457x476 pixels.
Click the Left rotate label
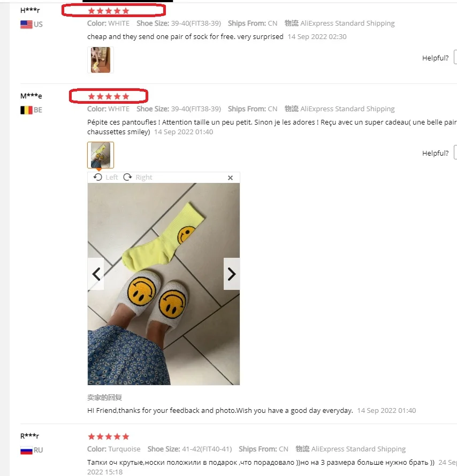tap(112, 177)
